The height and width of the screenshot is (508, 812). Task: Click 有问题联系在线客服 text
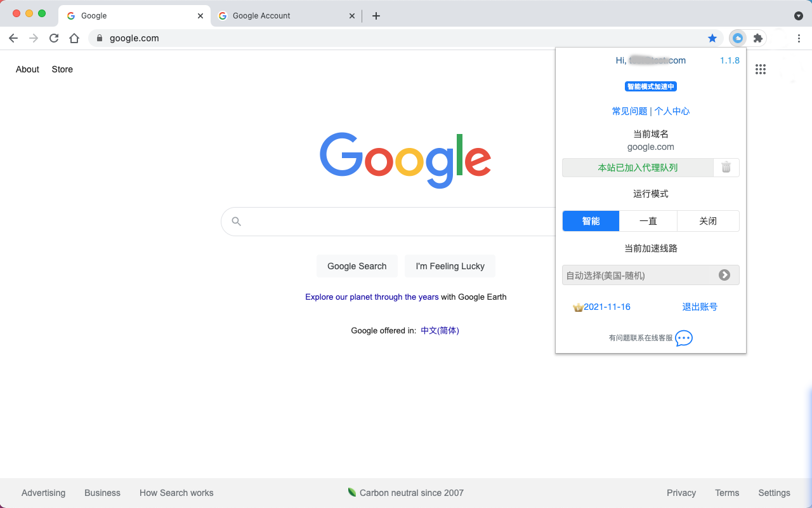pos(641,338)
